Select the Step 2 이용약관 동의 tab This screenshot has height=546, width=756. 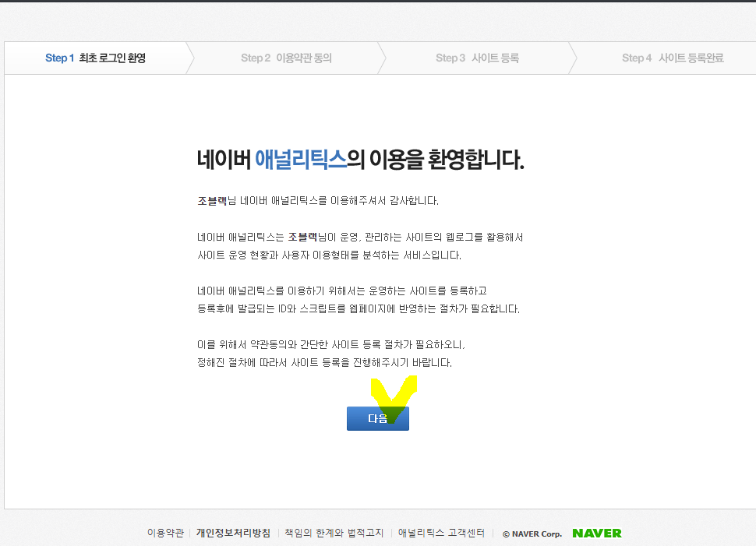pyautogui.click(x=286, y=58)
